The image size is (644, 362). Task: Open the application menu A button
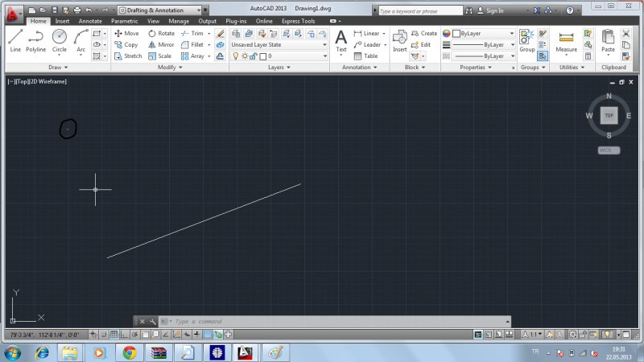(13, 13)
